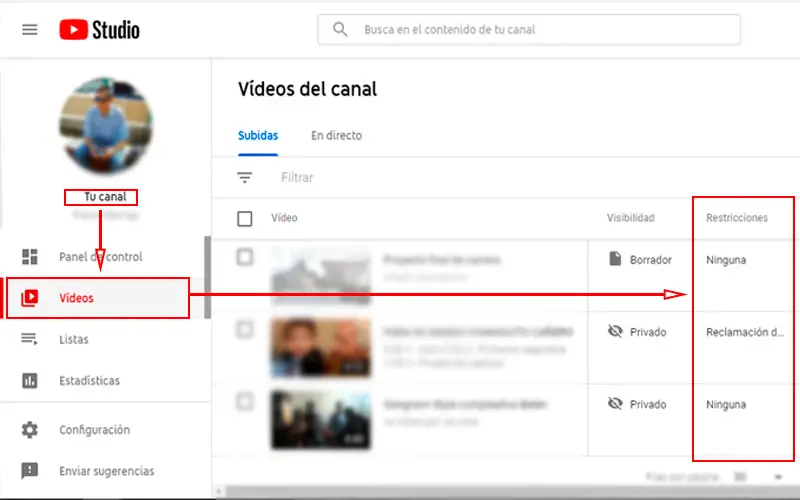Click the Tu canal label

tap(105, 197)
